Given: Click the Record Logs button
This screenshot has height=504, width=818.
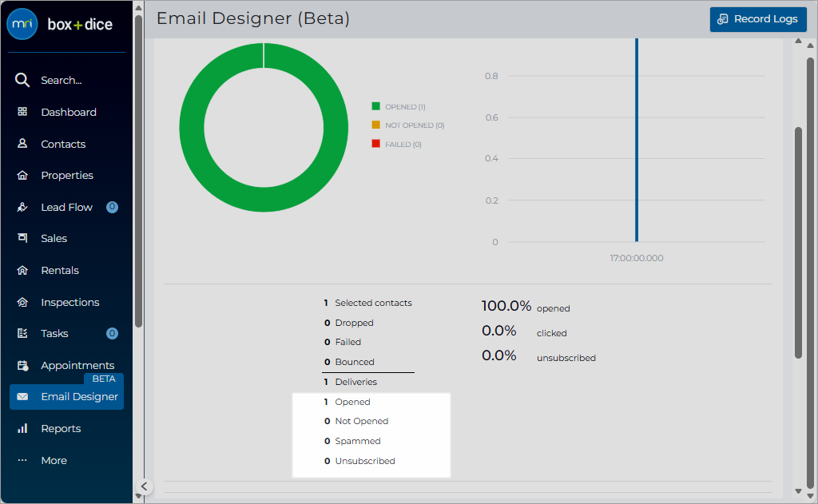Looking at the screenshot, I should (x=758, y=19).
